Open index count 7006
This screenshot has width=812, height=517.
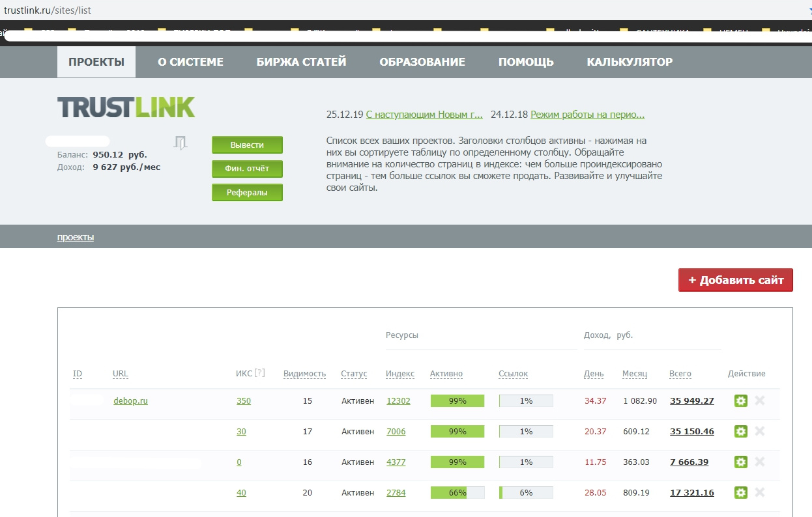pos(396,432)
